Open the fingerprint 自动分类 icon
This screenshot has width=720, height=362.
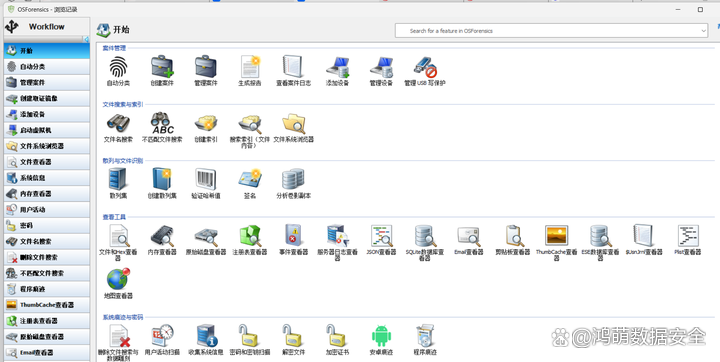[x=118, y=67]
